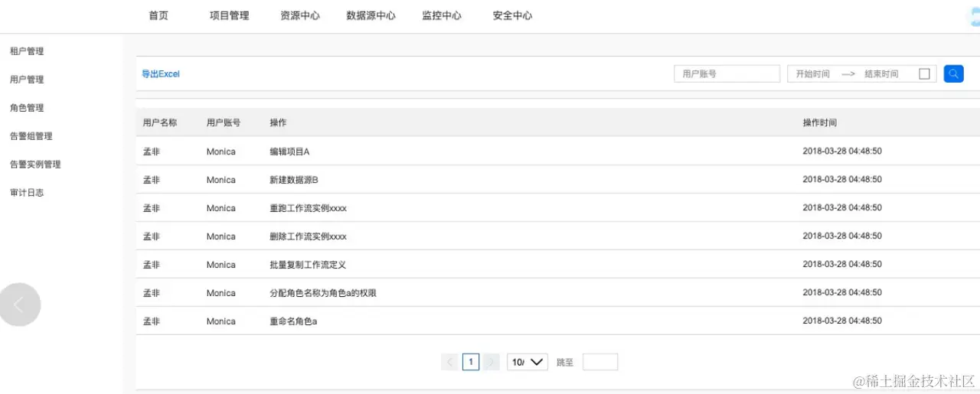980x394 pixels.
Task: Collapse sidebar with the round left-arrow button
Action: [x=19, y=304]
